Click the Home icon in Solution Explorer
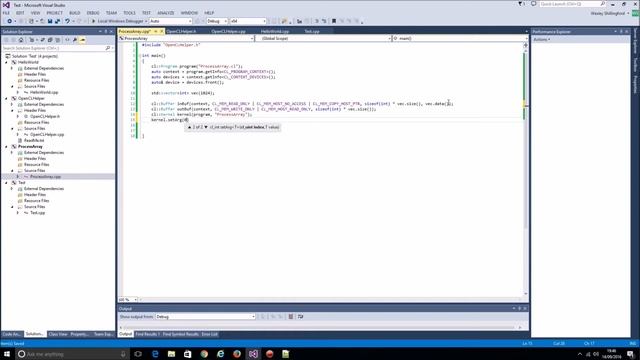Viewport: 640px width, 360px height. click(21, 40)
